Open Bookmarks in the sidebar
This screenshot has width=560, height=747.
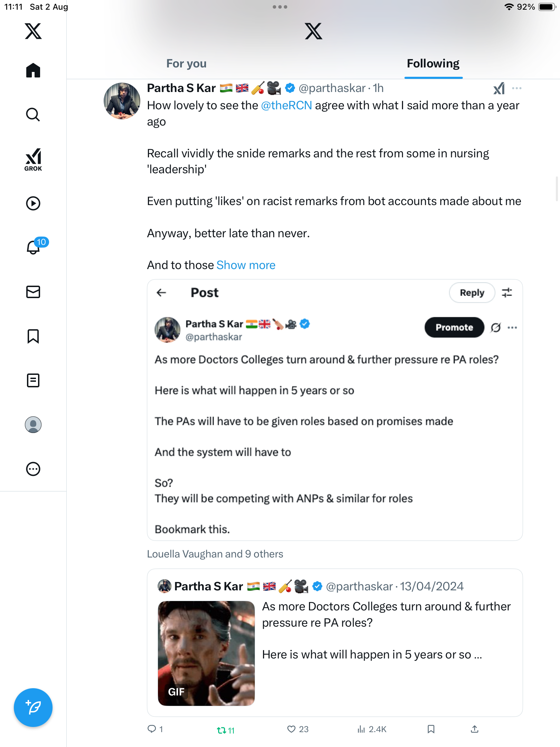point(33,336)
